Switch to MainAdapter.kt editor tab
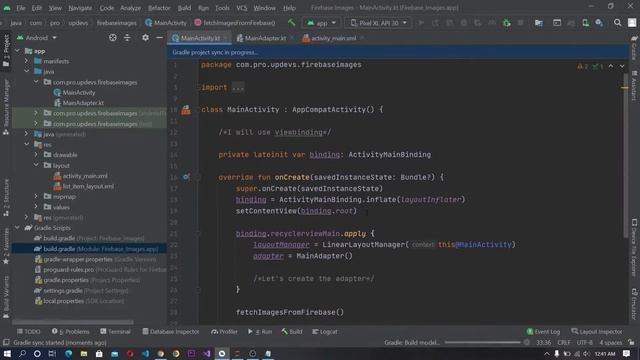Viewport: 640px width, 360px height. click(265, 38)
